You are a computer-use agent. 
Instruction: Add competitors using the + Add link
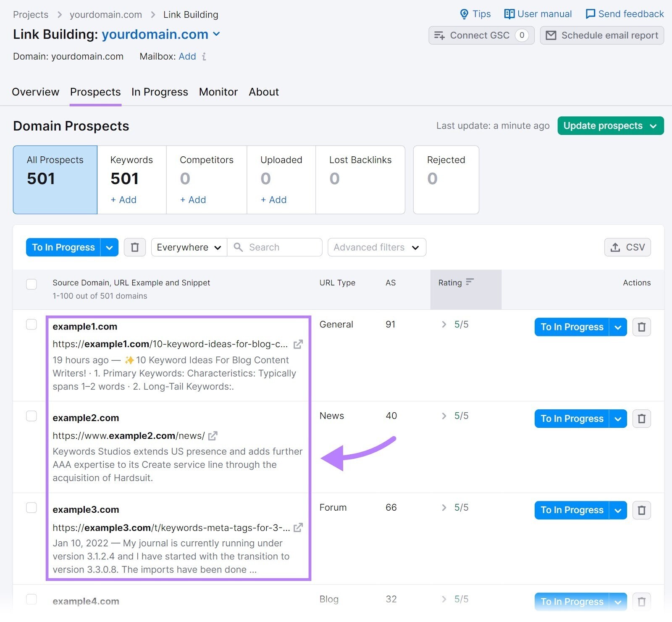pyautogui.click(x=193, y=200)
